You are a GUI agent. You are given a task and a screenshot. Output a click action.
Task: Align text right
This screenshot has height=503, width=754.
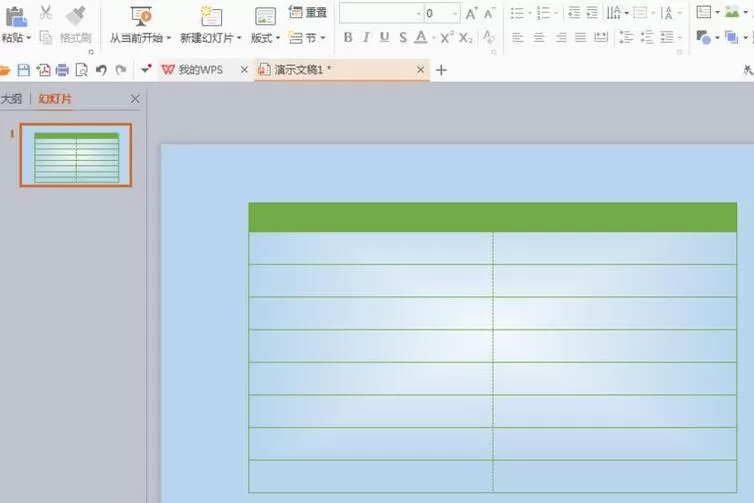pos(561,38)
